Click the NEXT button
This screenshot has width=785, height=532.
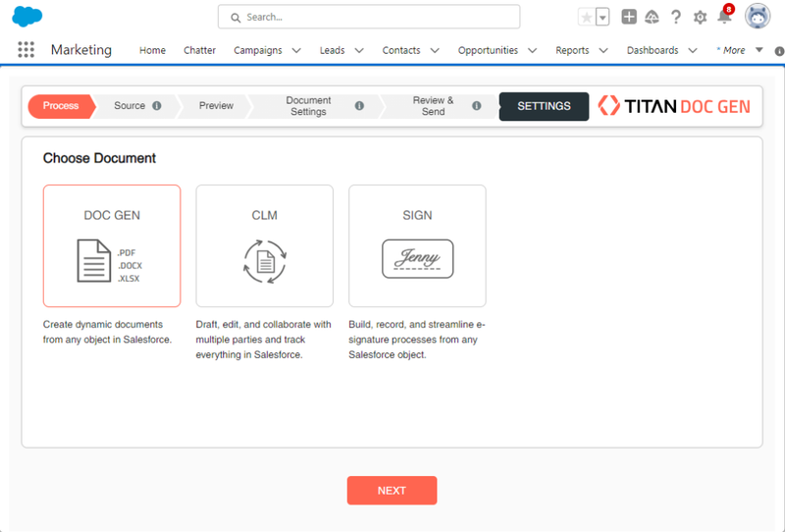click(x=392, y=491)
